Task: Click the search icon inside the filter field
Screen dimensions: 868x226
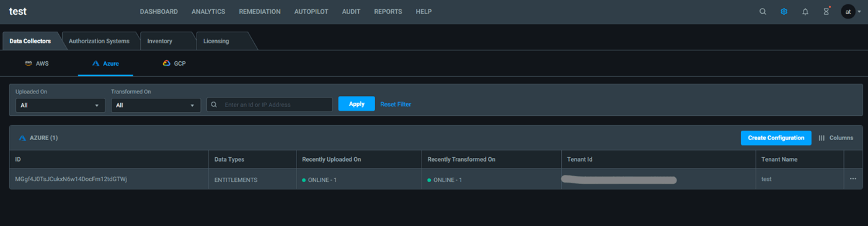Action: 214,105
